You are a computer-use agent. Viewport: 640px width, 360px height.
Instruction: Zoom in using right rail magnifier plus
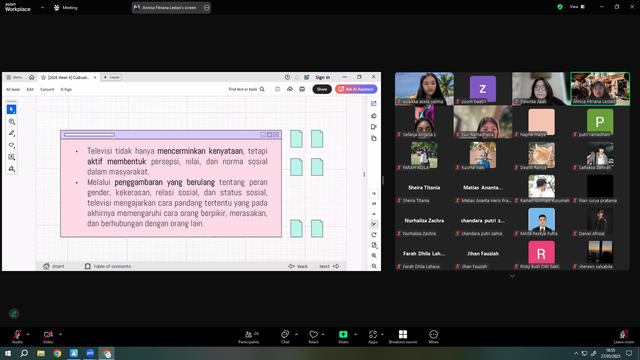(x=374, y=256)
